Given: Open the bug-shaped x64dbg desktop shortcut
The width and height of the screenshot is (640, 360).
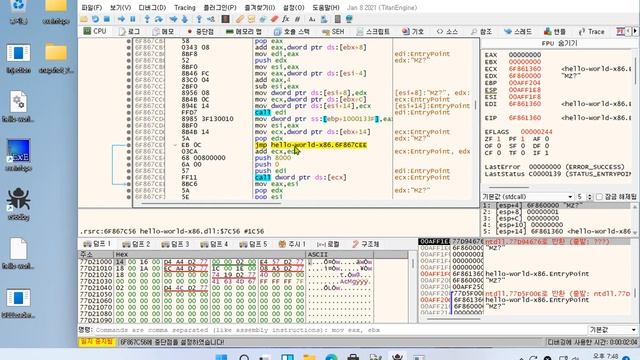Looking at the screenshot, I should coord(18,203).
